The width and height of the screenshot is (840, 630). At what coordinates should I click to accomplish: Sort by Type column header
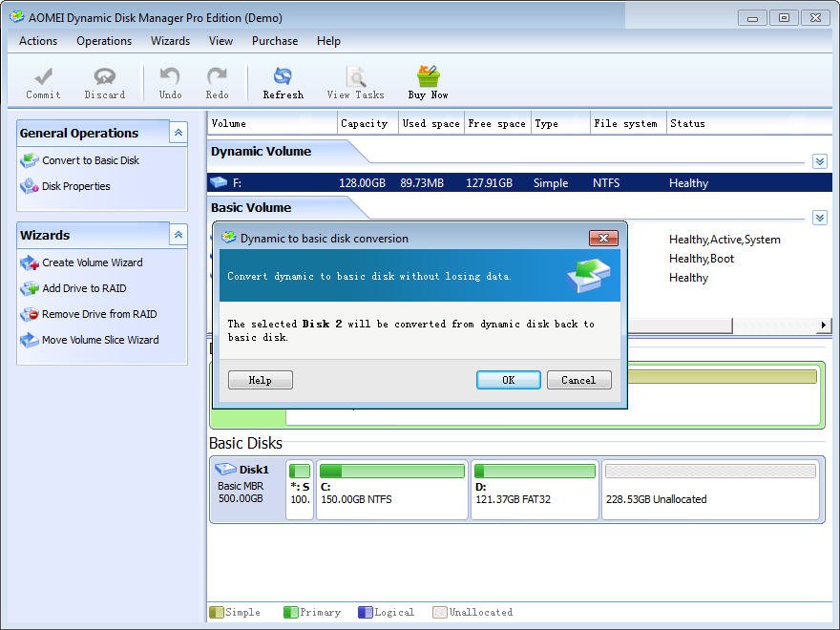(561, 123)
